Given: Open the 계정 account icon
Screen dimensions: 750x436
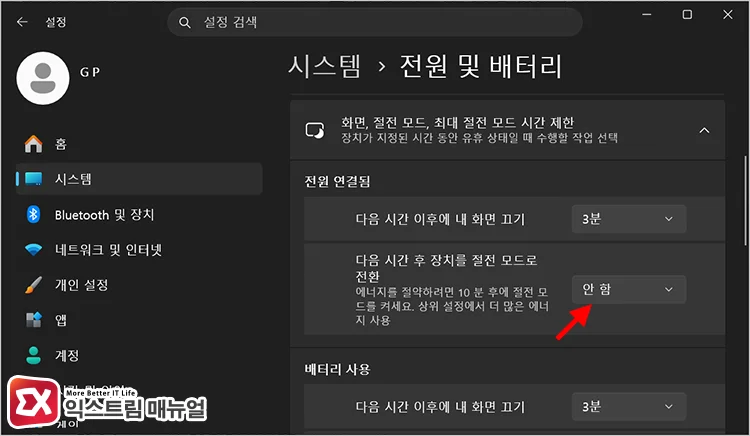Looking at the screenshot, I should (x=33, y=355).
